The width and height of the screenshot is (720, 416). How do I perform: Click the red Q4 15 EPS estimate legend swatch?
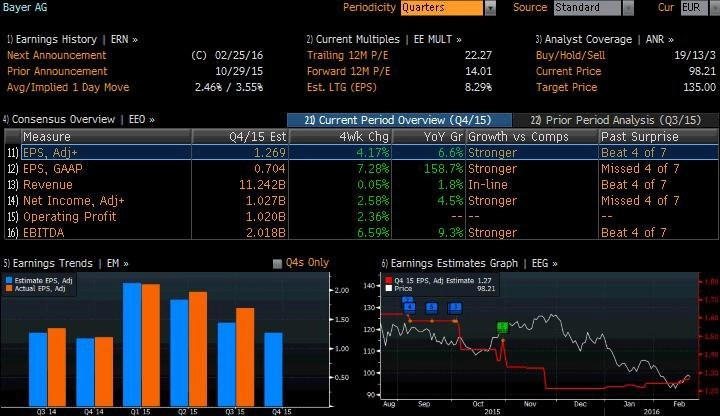coord(389,281)
